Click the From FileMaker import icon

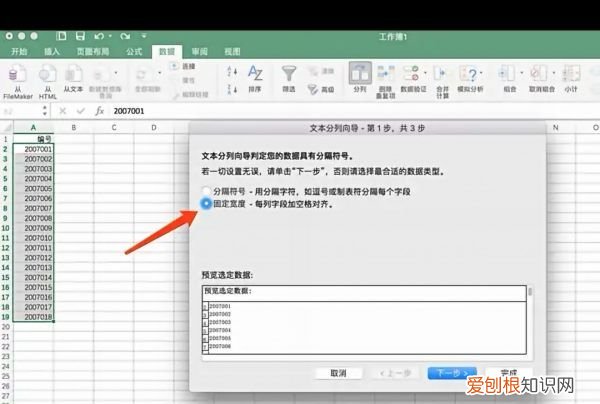[17, 74]
